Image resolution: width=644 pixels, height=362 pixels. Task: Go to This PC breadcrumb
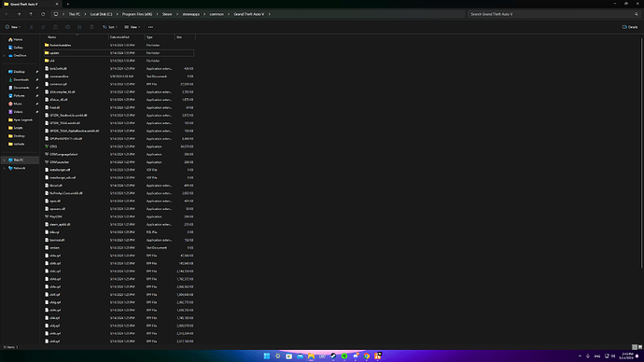(x=75, y=14)
